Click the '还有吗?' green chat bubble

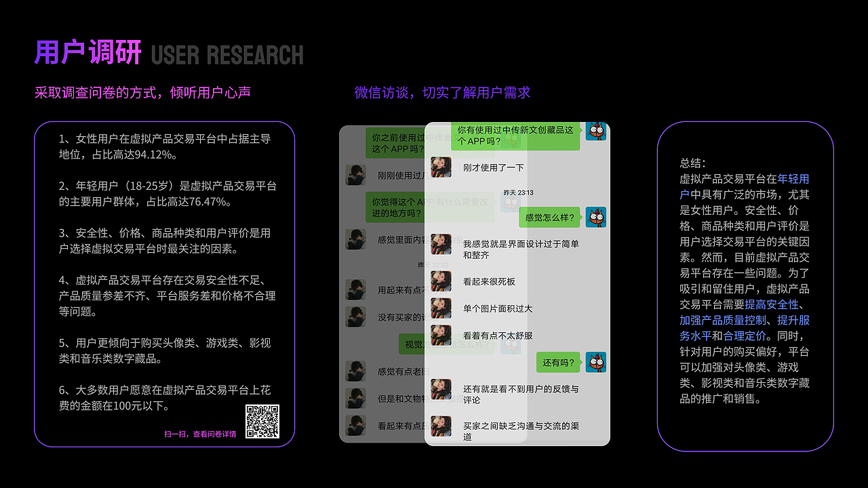pos(559,363)
